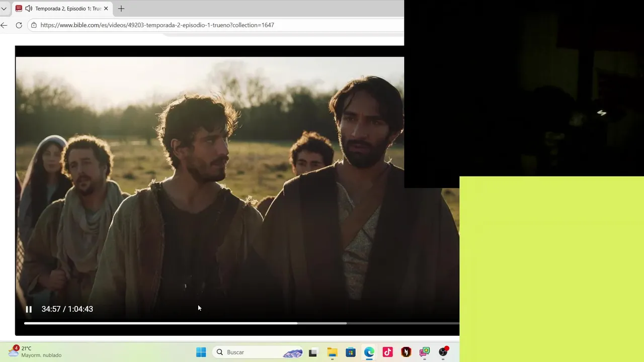Screen dimensions: 644x362
Task: Go back to previous page
Action: point(4,25)
